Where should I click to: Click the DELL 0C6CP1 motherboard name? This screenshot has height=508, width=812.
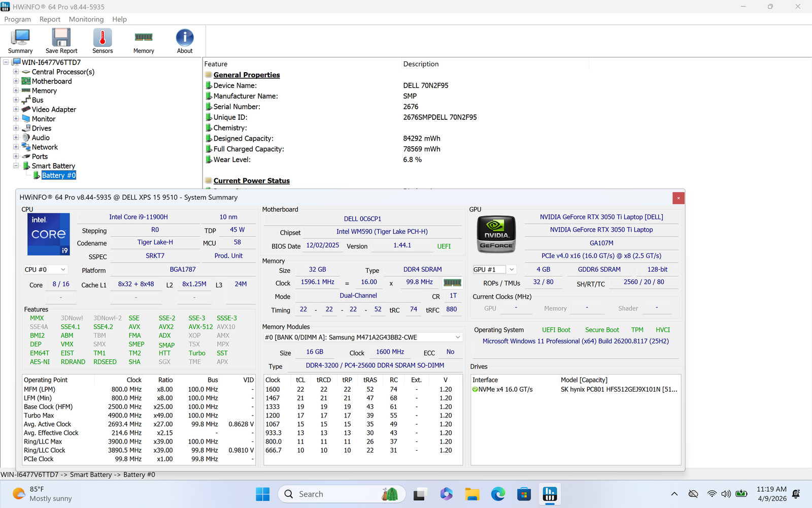point(362,219)
